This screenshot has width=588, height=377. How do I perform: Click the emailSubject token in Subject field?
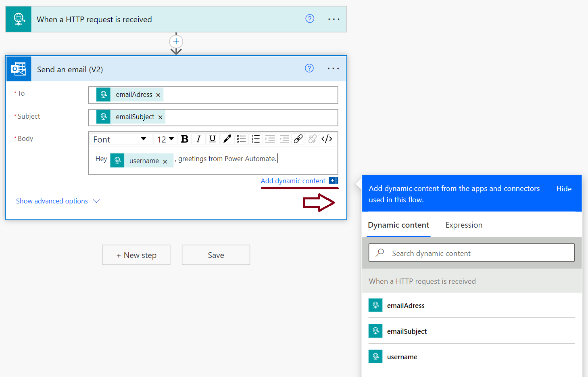(131, 117)
